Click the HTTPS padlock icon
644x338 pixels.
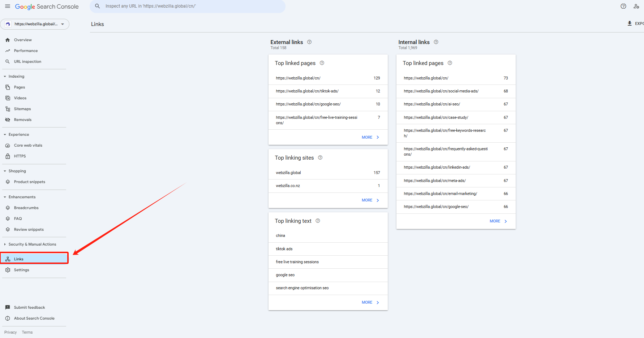(x=8, y=156)
